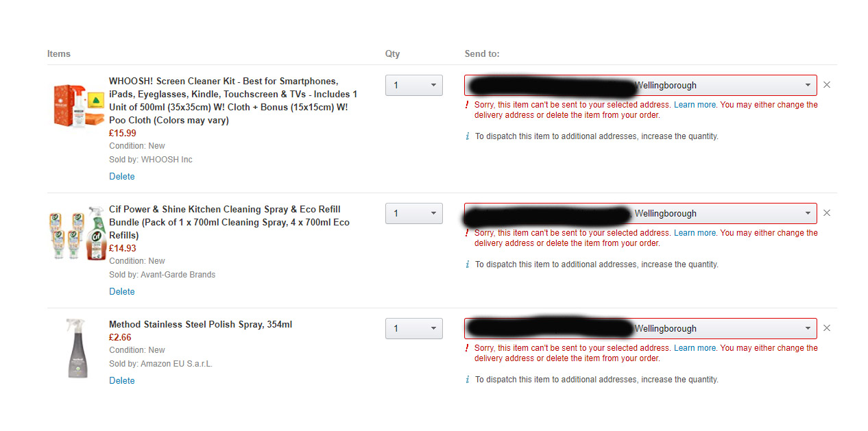This screenshot has width=868, height=431.
Task: Click info icon under WHOOSH! address error
Action: point(468,136)
